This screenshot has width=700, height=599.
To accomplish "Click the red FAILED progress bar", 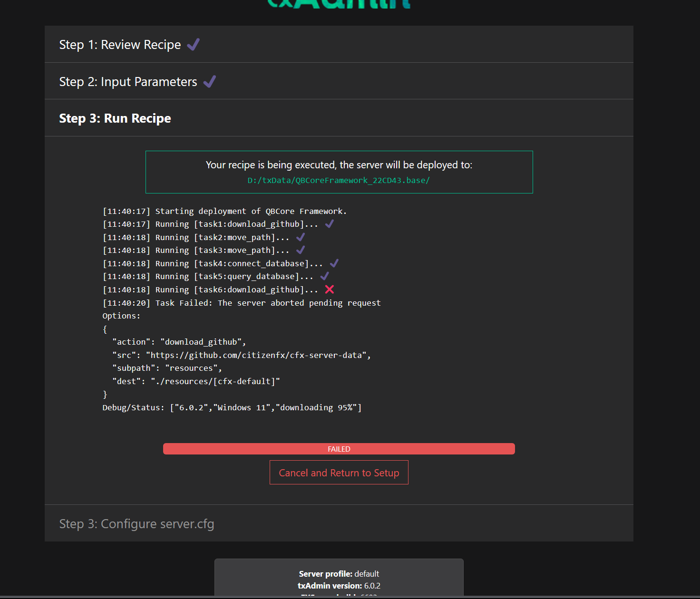I will tap(339, 449).
